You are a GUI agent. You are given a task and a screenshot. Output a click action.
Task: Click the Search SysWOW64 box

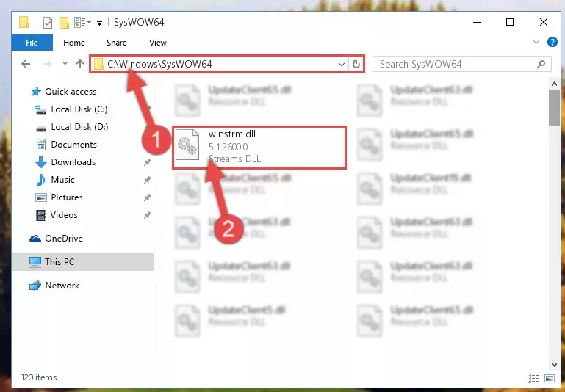461,64
